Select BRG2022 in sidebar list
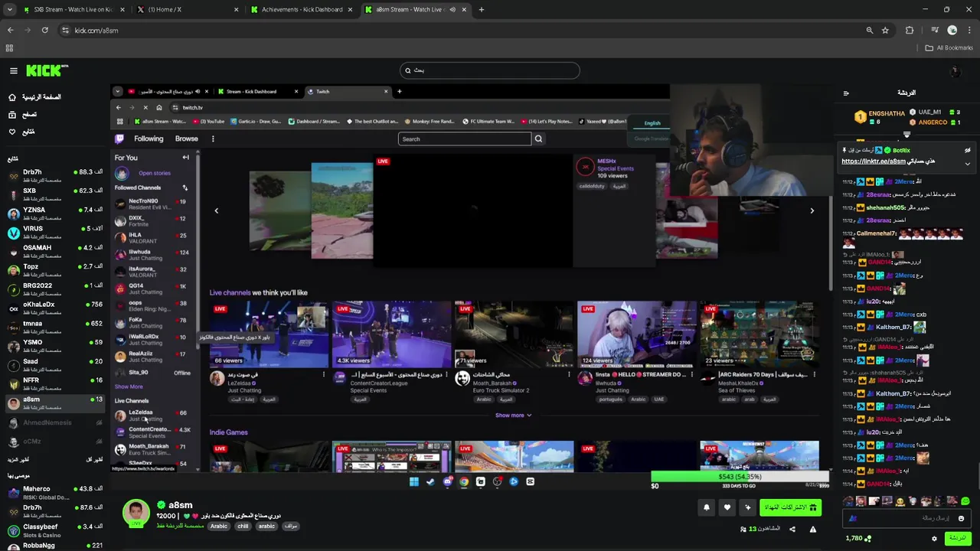980x551 pixels. tap(54, 289)
